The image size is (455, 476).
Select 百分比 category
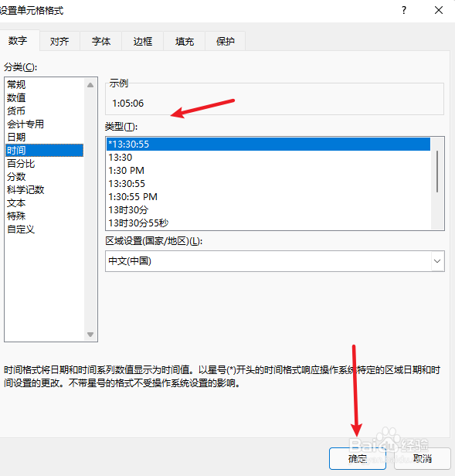[44, 164]
